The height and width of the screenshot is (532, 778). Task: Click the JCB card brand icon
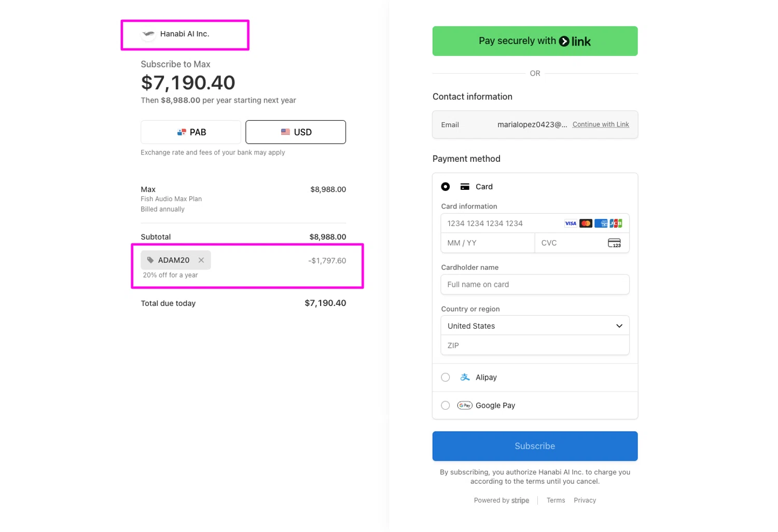tap(616, 223)
